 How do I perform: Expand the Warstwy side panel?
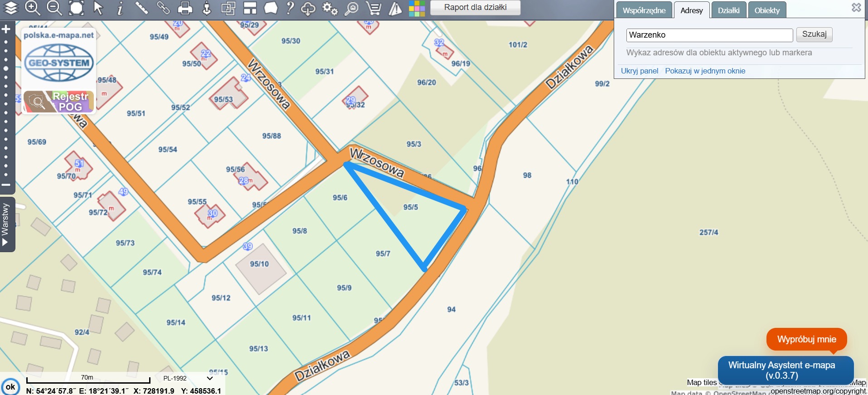tap(5, 224)
